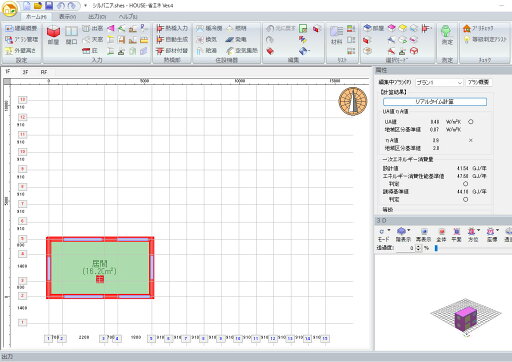Select the 部屋 room input tool
This screenshot has height=362, width=512.
[x=53, y=35]
